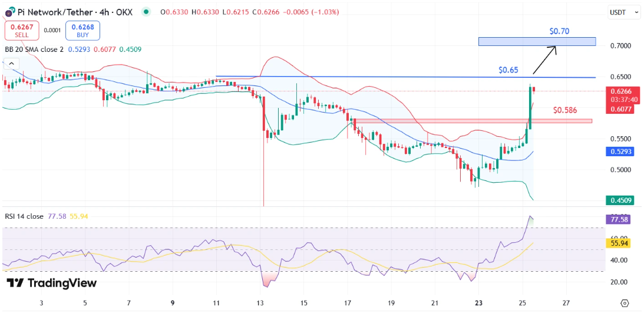
Task: Click date label 9 on time axis
Action: [173, 303]
